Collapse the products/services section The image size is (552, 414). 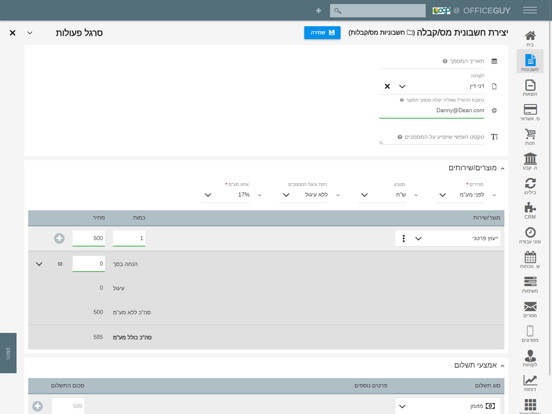point(502,169)
